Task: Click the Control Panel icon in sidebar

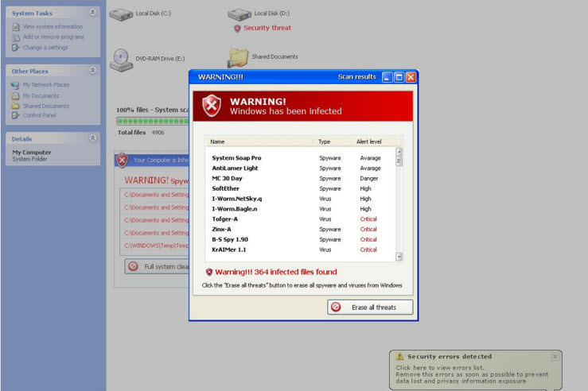Action: coord(15,115)
